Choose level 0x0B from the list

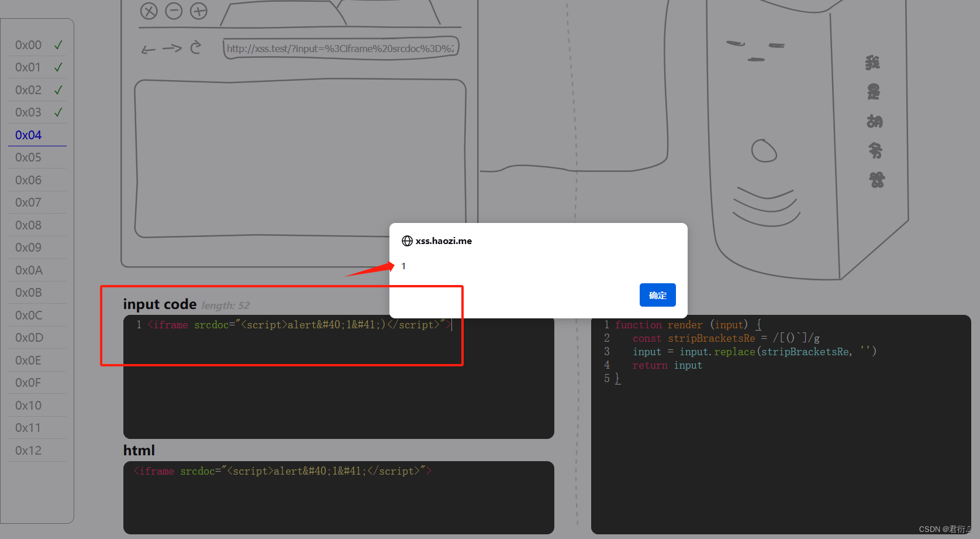(x=29, y=293)
